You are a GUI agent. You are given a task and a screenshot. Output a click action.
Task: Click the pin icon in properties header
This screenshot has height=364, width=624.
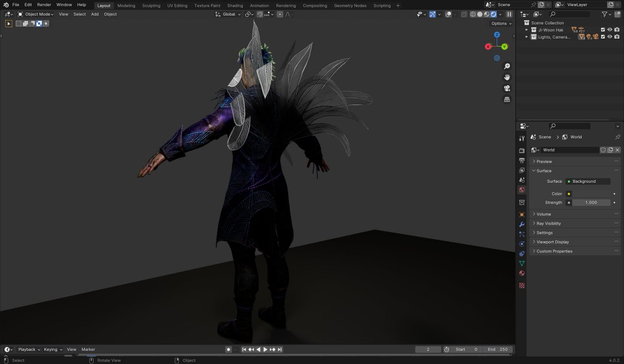coord(617,137)
